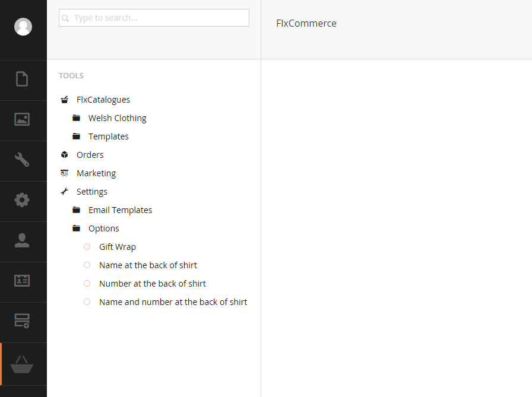532x397 pixels.
Task: Open the Welsh Clothing catalogue folder
Action: coord(117,118)
